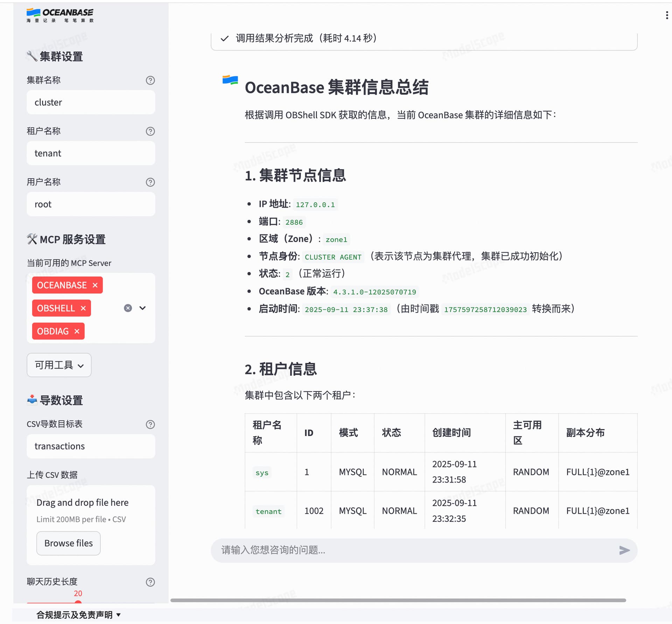Remove the OCEANBASE server tag
This screenshot has height=624, width=672.
[x=95, y=285]
